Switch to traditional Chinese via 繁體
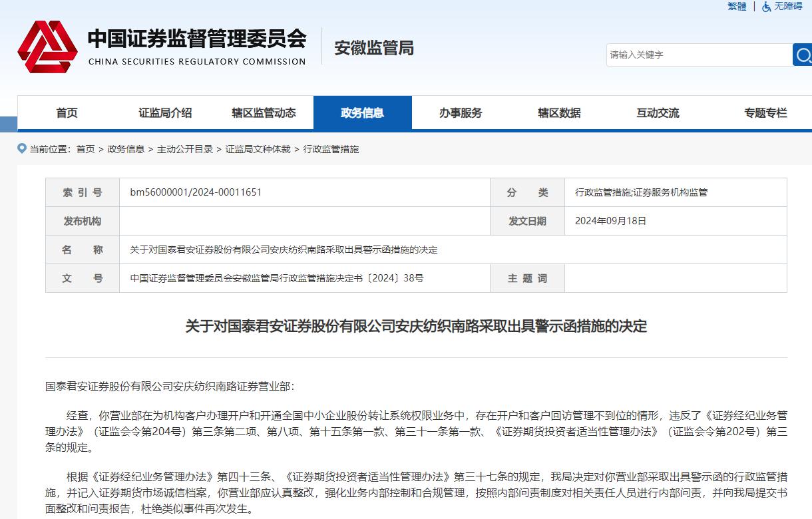 [737, 7]
